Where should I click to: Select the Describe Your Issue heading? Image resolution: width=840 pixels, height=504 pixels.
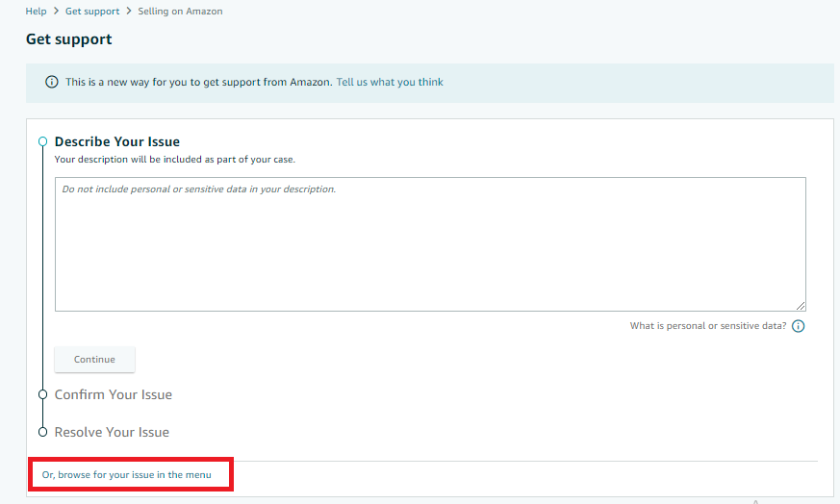click(x=117, y=141)
